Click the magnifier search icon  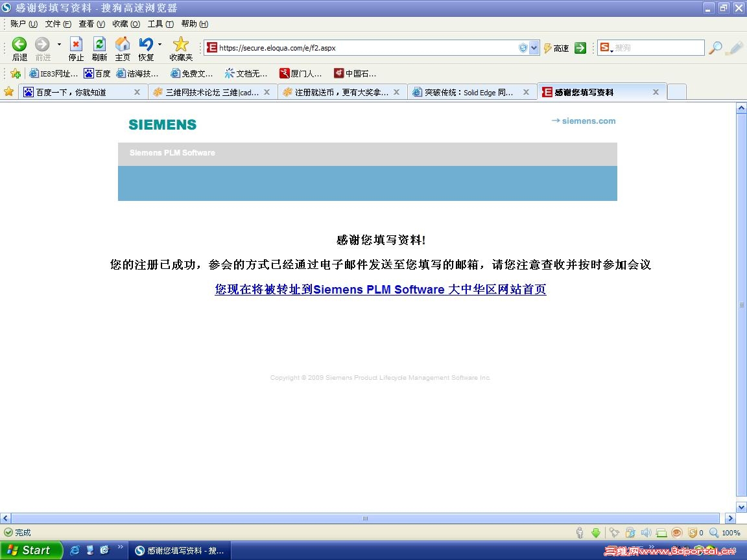tap(715, 47)
